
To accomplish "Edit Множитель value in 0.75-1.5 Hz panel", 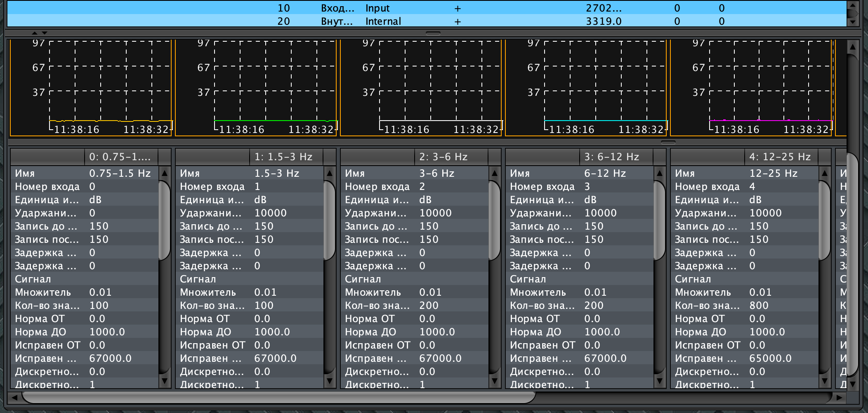I will [x=100, y=292].
